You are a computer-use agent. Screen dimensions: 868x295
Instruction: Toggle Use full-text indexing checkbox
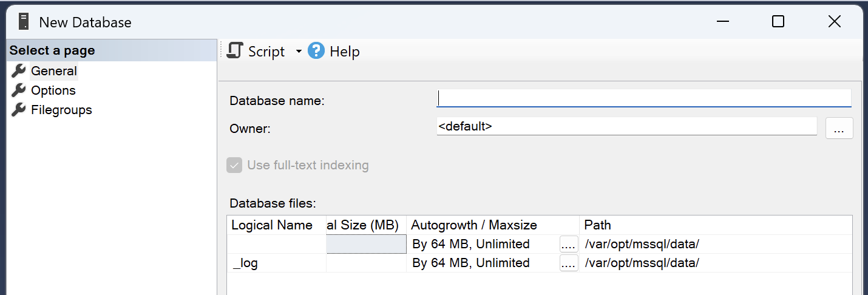click(234, 165)
